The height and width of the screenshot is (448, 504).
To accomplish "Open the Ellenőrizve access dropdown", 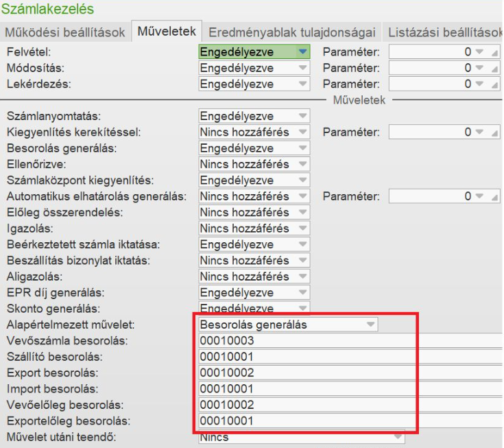I will coord(303,164).
